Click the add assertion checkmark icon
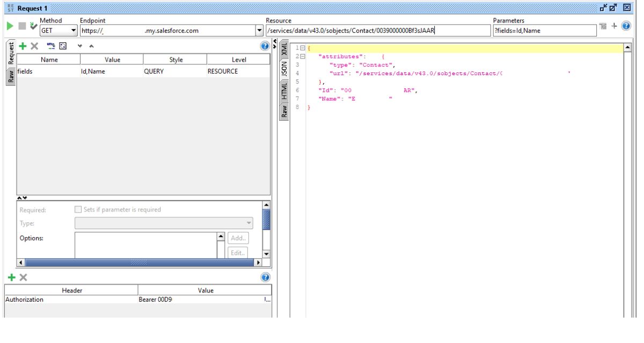The image size is (644, 343). 33,26
